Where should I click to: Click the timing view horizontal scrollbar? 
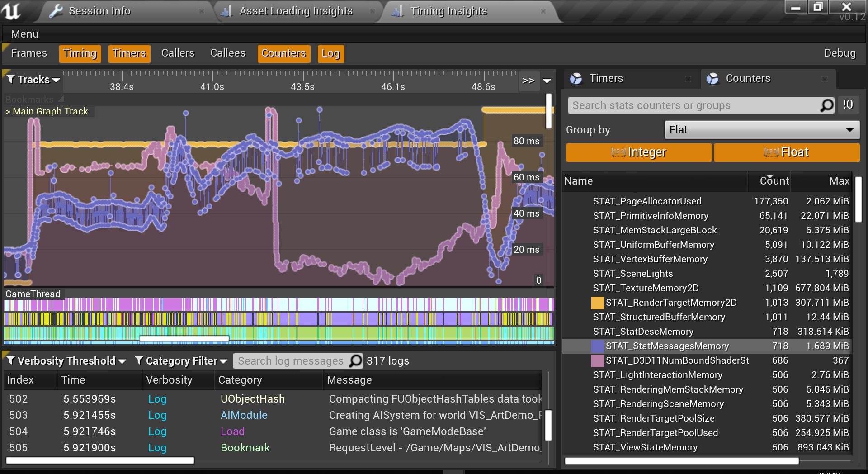pyautogui.click(x=184, y=339)
